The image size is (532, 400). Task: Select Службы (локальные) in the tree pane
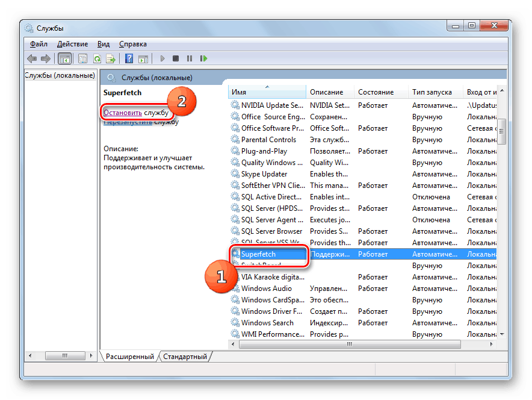(60, 75)
